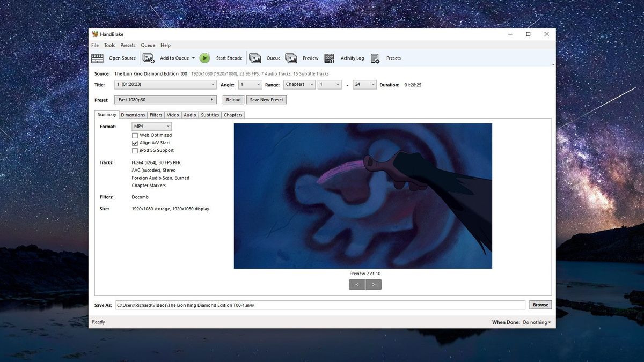644x362 pixels.
Task: Click the Add to Queue icon
Action: (149, 58)
